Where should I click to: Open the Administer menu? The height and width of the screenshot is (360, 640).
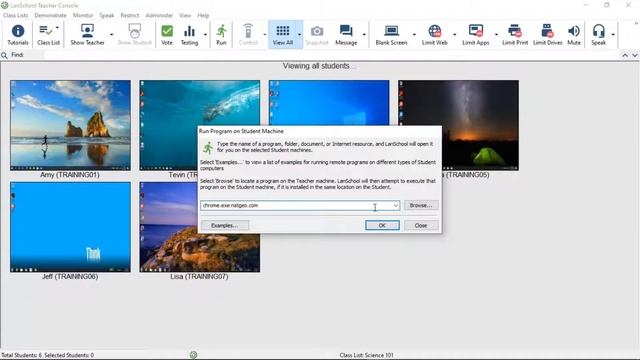click(159, 16)
